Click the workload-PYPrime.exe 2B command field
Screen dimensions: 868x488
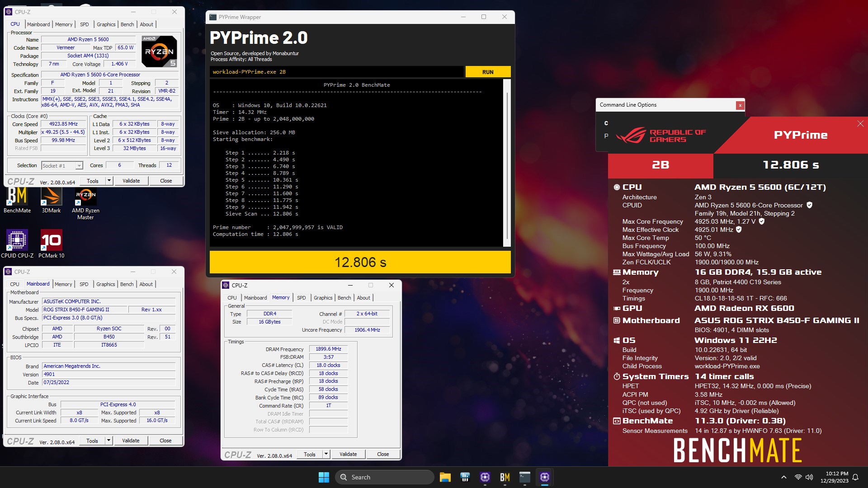pyautogui.click(x=337, y=72)
